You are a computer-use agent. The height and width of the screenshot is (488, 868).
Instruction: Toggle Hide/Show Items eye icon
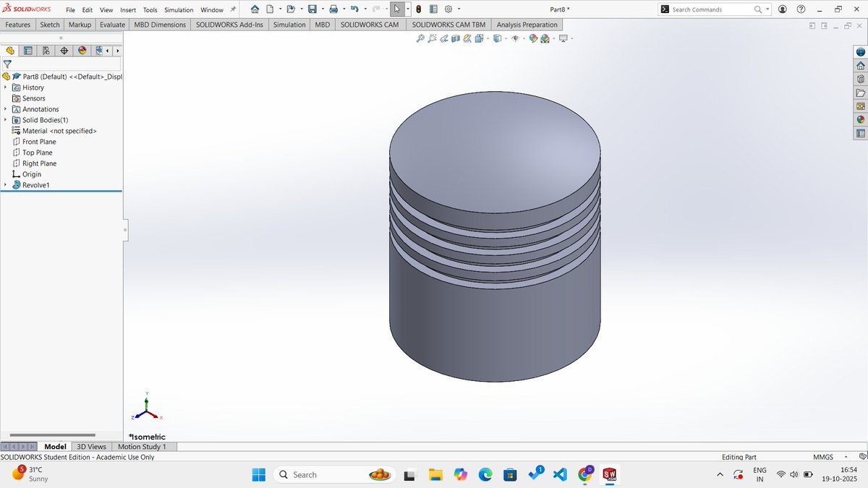point(515,38)
